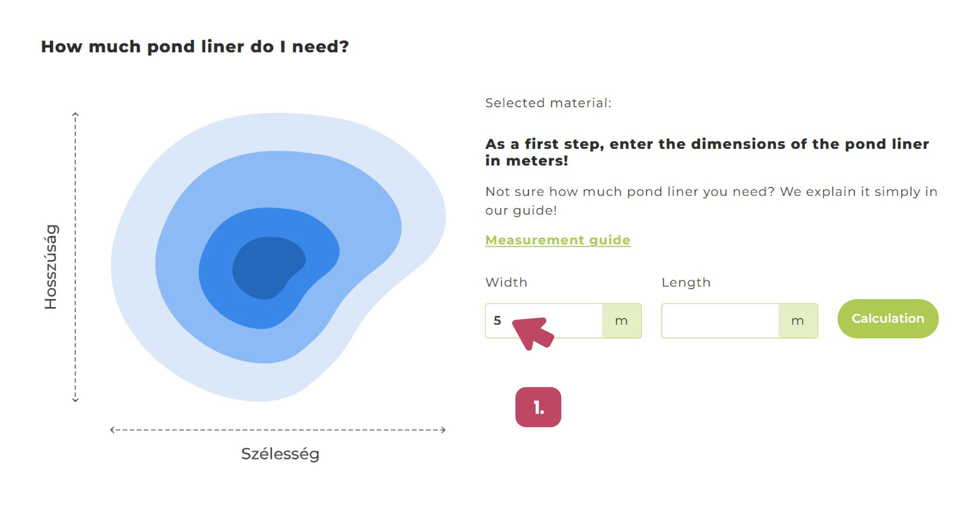Focus the empty Length input field
The width and height of the screenshot is (980, 512).
(x=720, y=321)
